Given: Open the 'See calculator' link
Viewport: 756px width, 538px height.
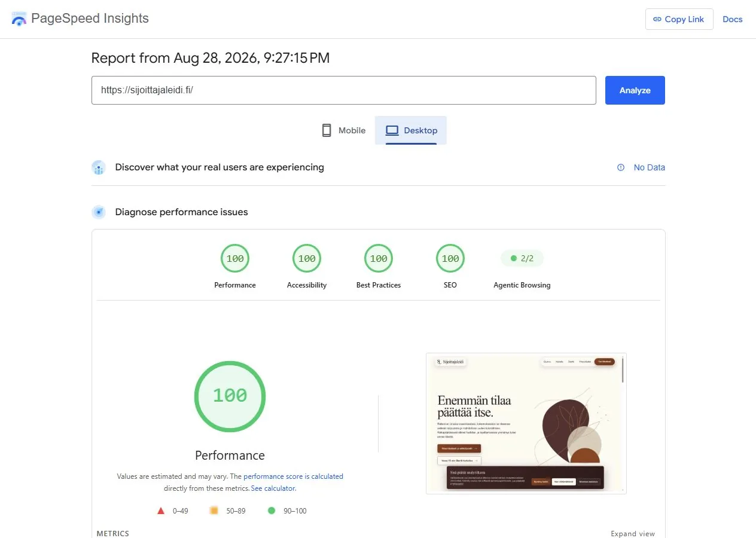Looking at the screenshot, I should pyautogui.click(x=273, y=488).
